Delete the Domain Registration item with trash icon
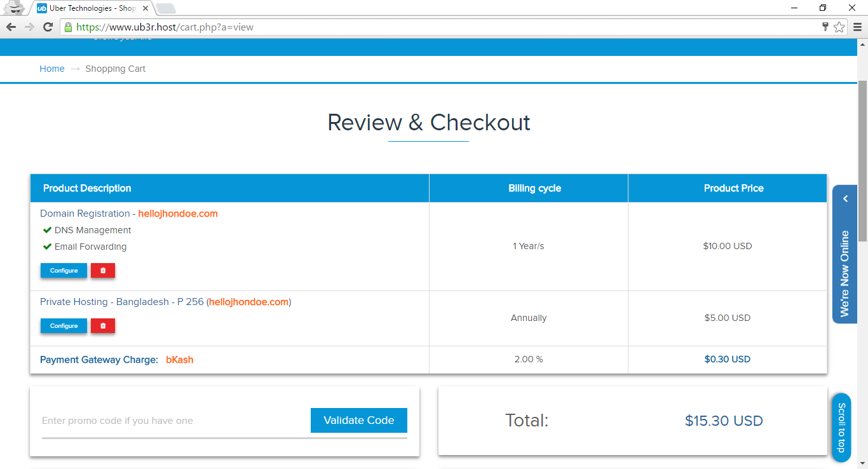 click(x=103, y=271)
